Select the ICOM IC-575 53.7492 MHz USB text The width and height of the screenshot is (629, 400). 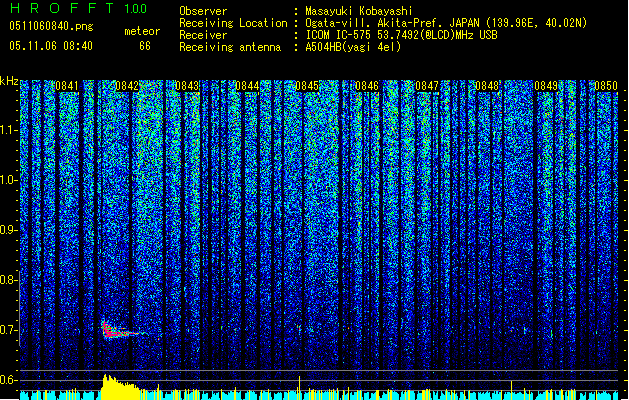click(401, 35)
